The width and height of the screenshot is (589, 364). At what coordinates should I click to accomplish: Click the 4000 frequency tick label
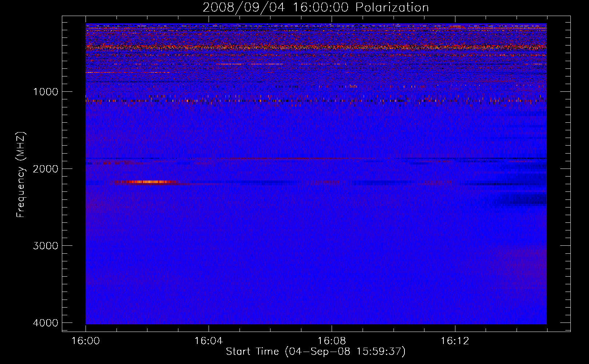coord(46,323)
